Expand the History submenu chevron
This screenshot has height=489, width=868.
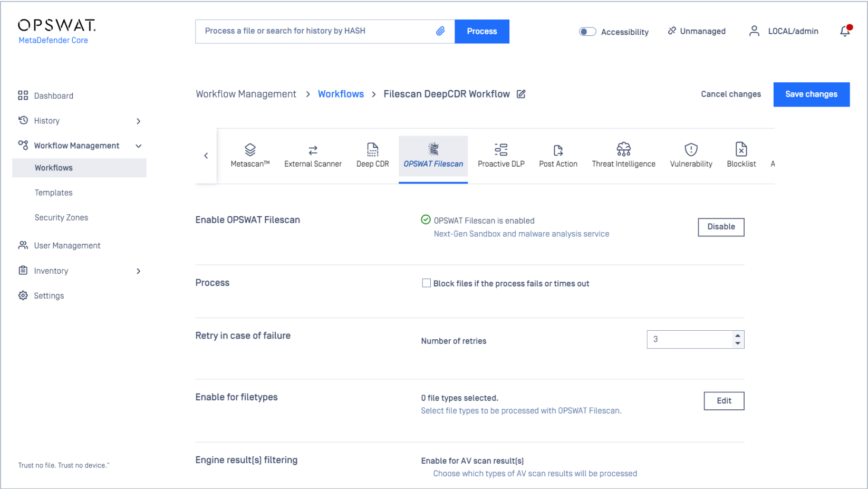pos(139,121)
